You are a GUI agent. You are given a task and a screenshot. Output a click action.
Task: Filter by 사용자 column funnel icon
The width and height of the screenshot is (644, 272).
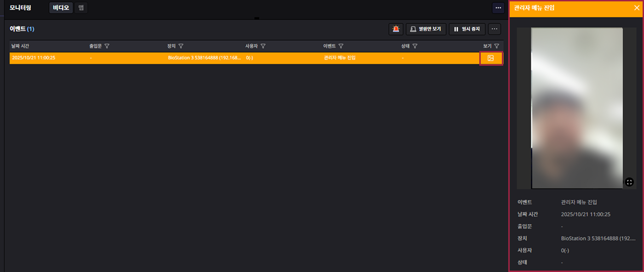coord(263,46)
